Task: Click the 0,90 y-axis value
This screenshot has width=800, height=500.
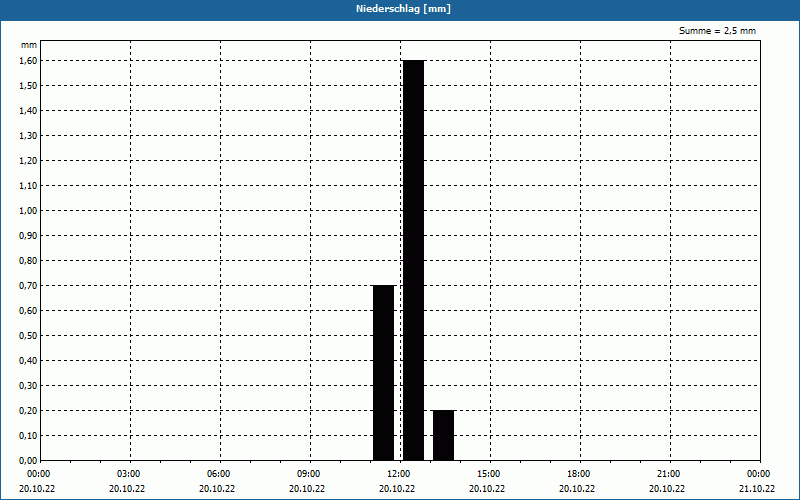Action: (28, 235)
